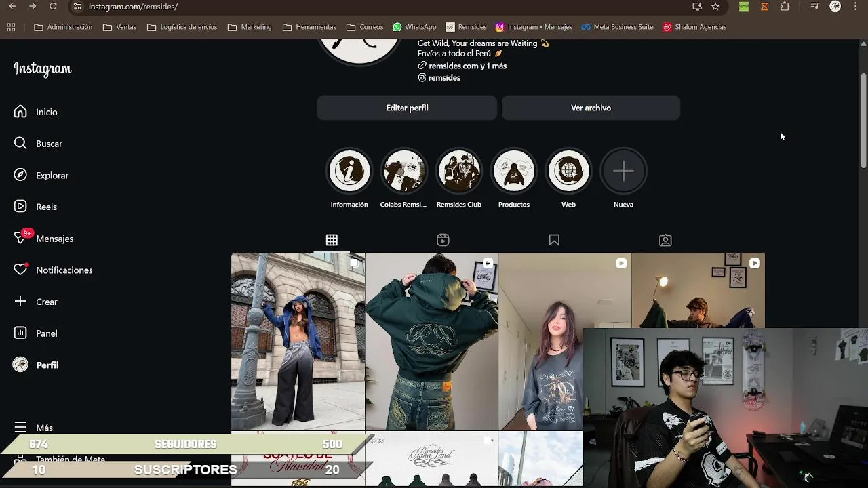Reload the Instagram page
This screenshot has width=868, height=488.
(53, 6)
